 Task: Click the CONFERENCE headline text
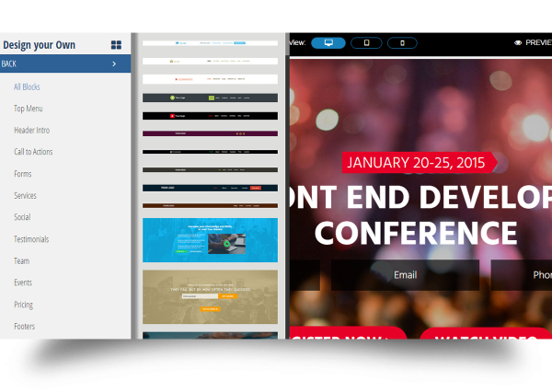click(416, 233)
